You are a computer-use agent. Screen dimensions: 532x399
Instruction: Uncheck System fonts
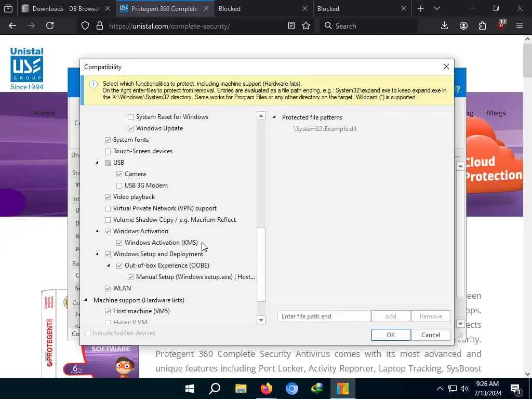coord(108,140)
